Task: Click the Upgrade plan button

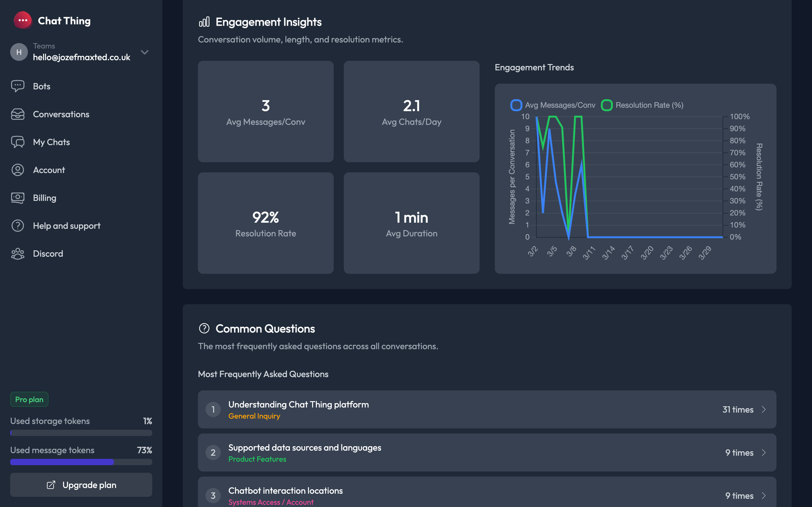Action: tap(81, 485)
